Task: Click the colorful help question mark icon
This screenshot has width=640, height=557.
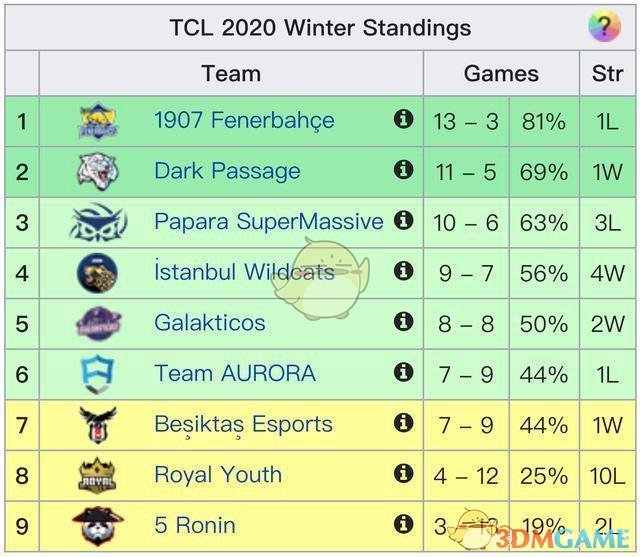Action: (x=604, y=27)
